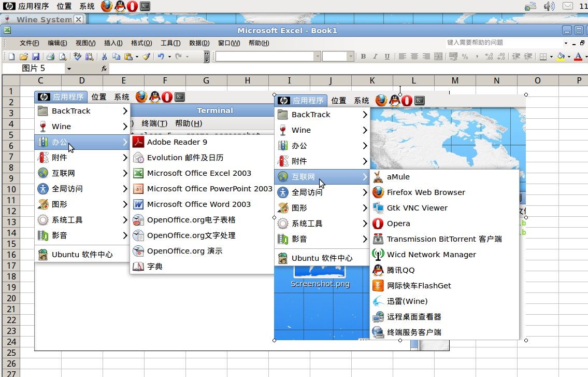Viewport: 588px width, 377px height.
Task: Save the workbook with floppy disk icon
Action: (36, 57)
